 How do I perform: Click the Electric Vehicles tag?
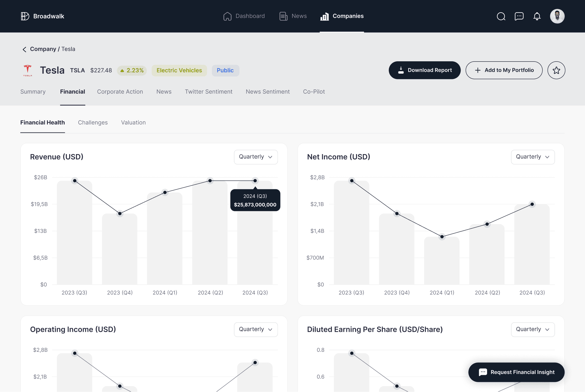(179, 71)
